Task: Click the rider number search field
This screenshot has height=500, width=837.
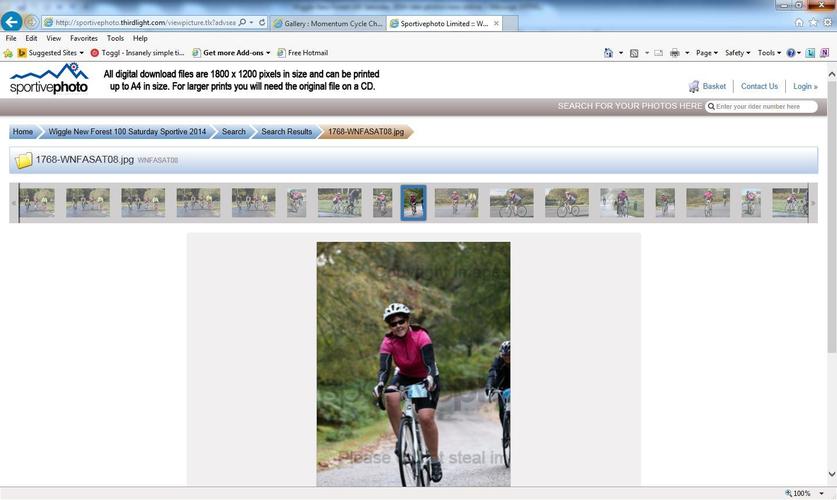Action: pyautogui.click(x=765, y=106)
